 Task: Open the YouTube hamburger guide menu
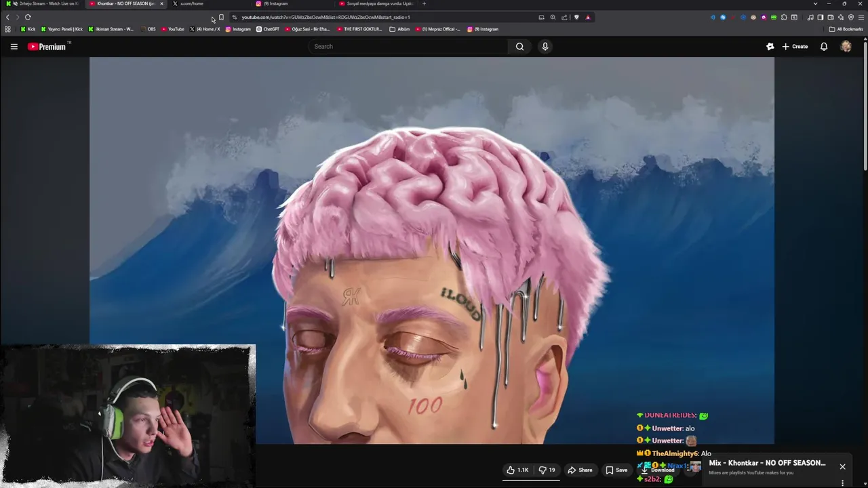coord(14,47)
